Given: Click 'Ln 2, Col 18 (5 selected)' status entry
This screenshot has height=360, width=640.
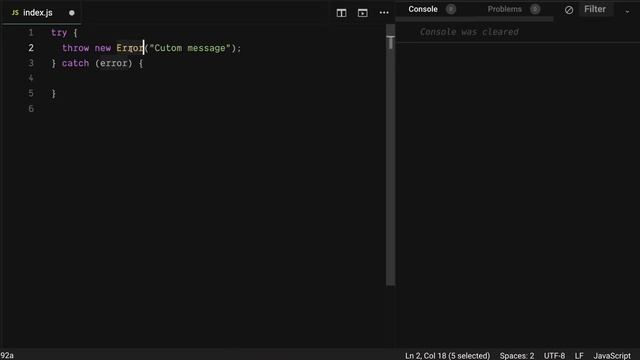Looking at the screenshot, I should 447,356.
